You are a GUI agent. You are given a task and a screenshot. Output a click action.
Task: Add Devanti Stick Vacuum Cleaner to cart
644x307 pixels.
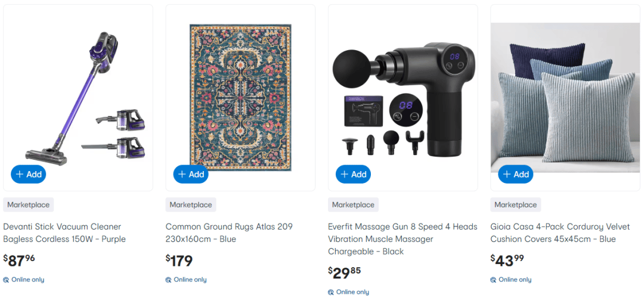29,175
